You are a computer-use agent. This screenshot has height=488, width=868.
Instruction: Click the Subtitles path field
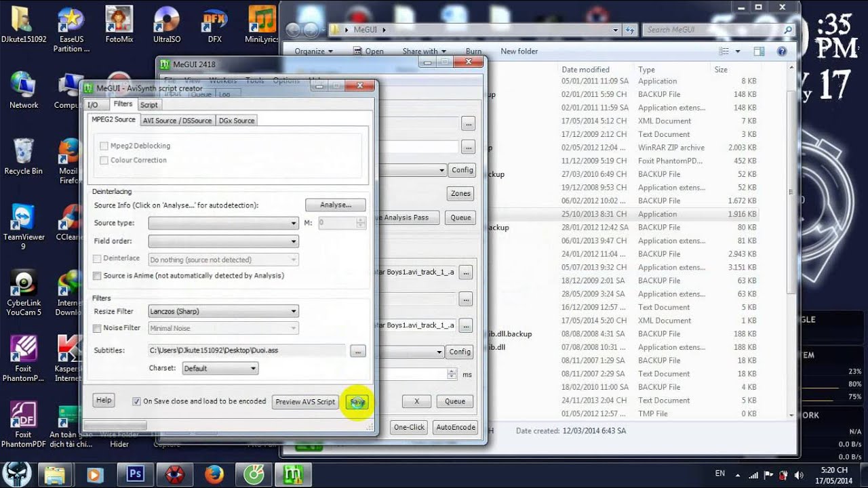(x=247, y=351)
